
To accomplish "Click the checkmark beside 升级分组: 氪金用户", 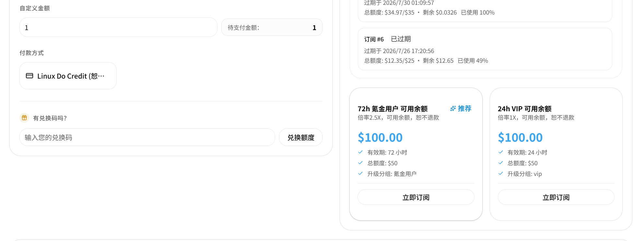I will click(360, 173).
